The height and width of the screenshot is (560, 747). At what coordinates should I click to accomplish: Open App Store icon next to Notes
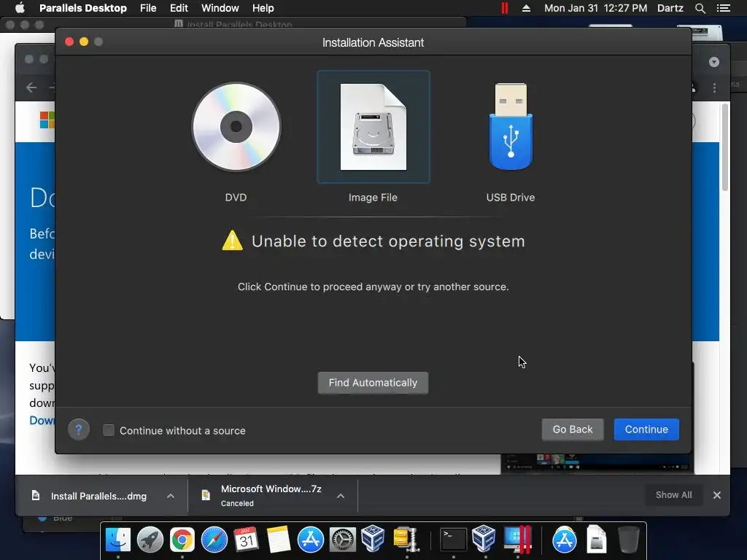tap(311, 540)
